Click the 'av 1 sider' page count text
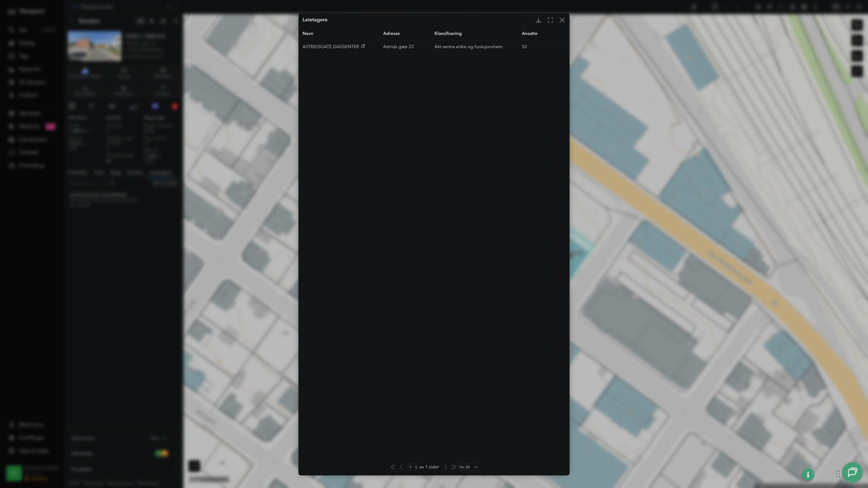868x488 pixels. [429, 467]
